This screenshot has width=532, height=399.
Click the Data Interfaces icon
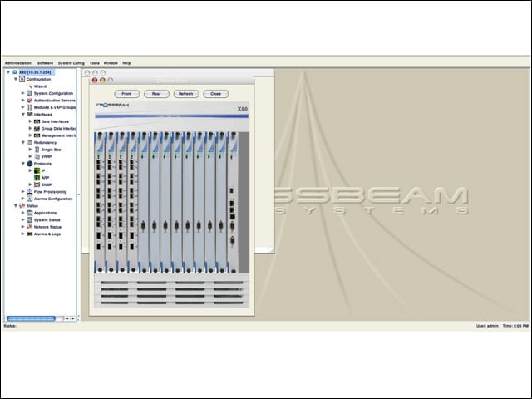point(37,121)
